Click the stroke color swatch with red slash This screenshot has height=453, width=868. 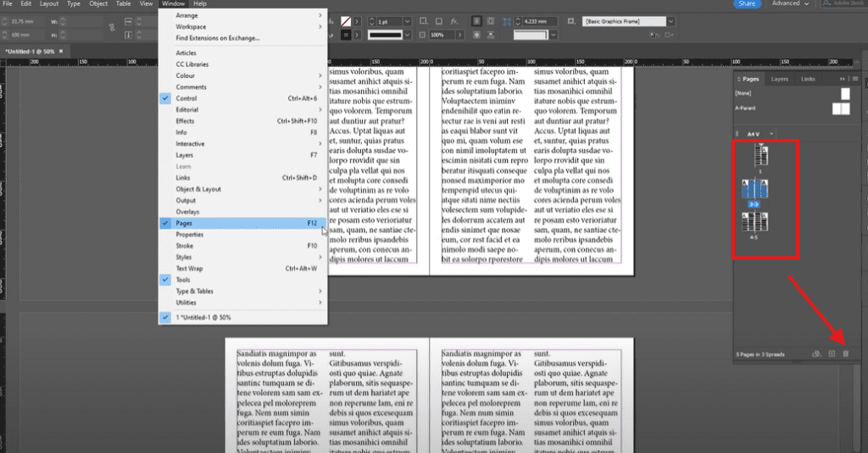[x=346, y=20]
